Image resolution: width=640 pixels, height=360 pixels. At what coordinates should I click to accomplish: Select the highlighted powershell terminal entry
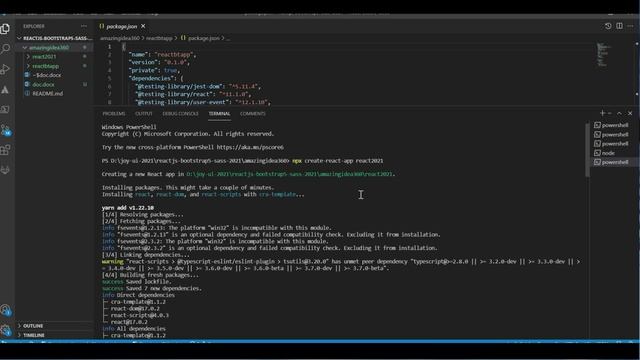click(612, 162)
